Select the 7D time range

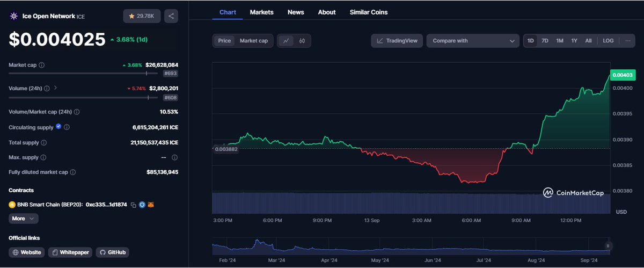[545, 41]
